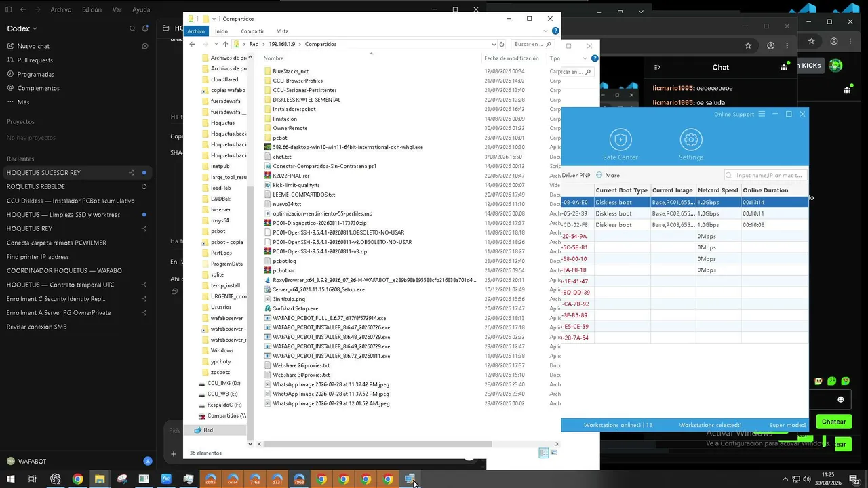Screen dimensions: 868x488
Task: Click Online Support link
Action: coord(734,114)
